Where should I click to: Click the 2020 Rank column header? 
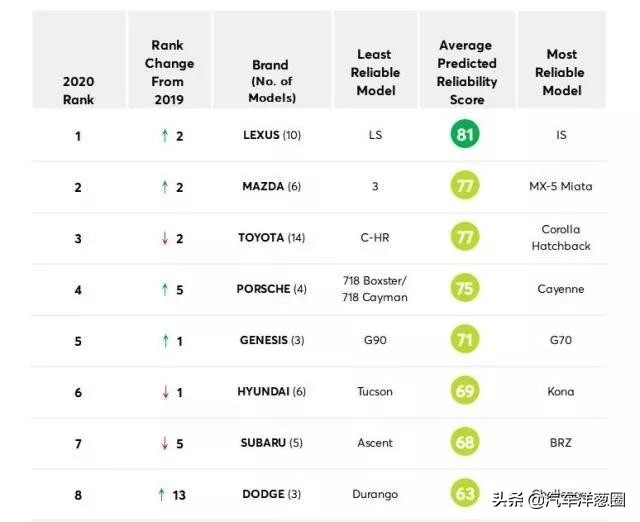[78, 89]
